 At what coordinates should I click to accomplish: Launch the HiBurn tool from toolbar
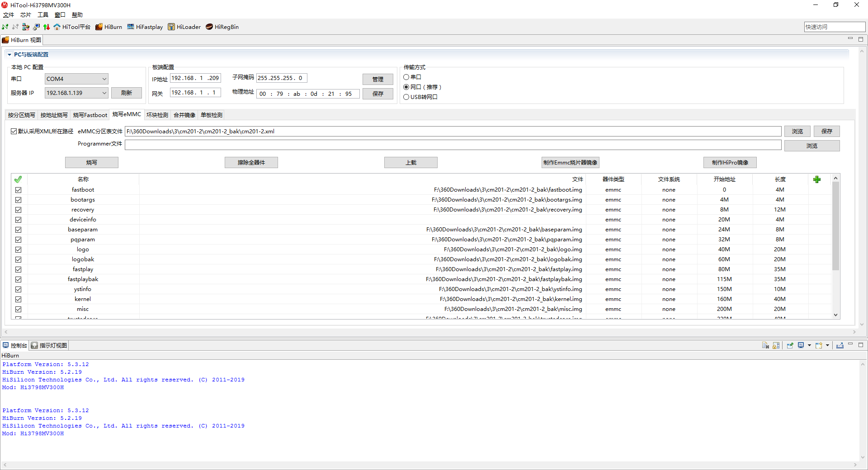(108, 27)
